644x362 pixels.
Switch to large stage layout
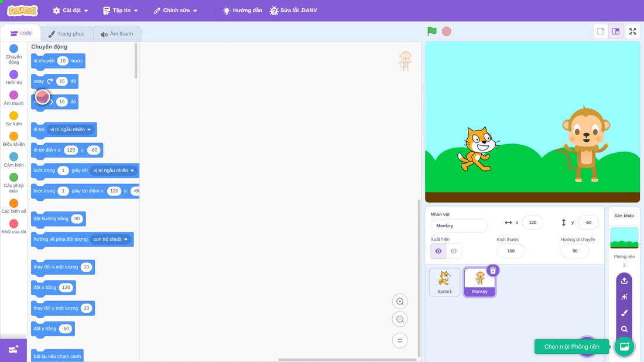pos(616,31)
